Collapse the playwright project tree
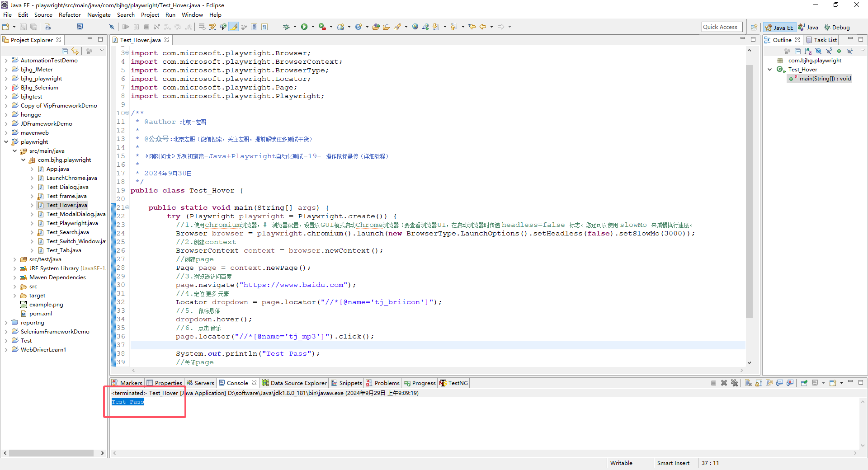 click(x=6, y=142)
